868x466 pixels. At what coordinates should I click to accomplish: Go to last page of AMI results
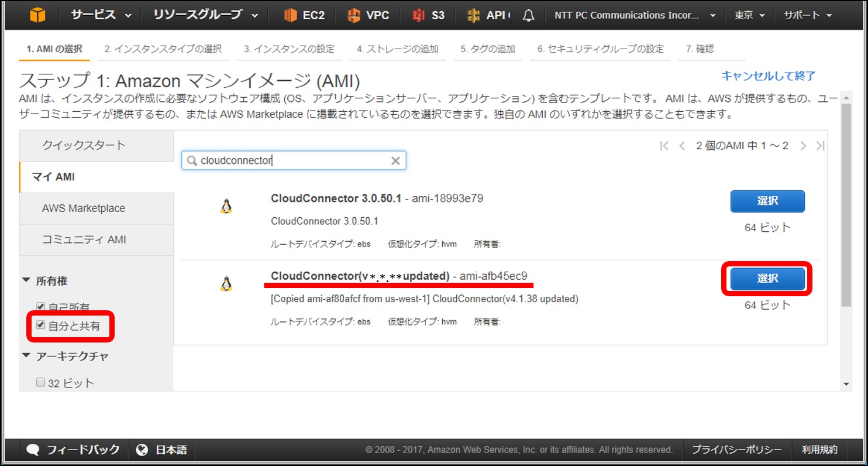820,146
